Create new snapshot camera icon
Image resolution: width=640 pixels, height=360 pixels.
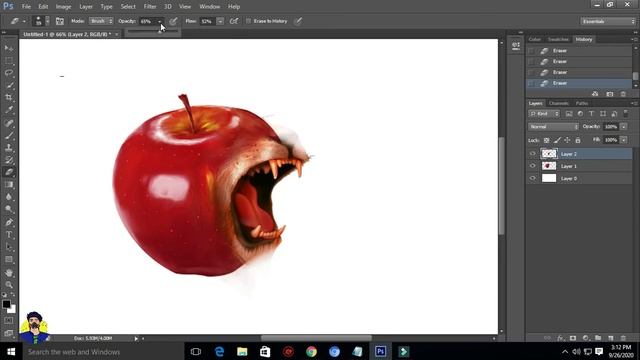(x=609, y=94)
